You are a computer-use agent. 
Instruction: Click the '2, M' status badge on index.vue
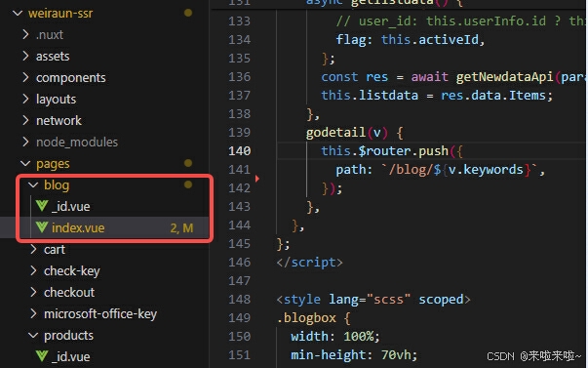click(181, 228)
